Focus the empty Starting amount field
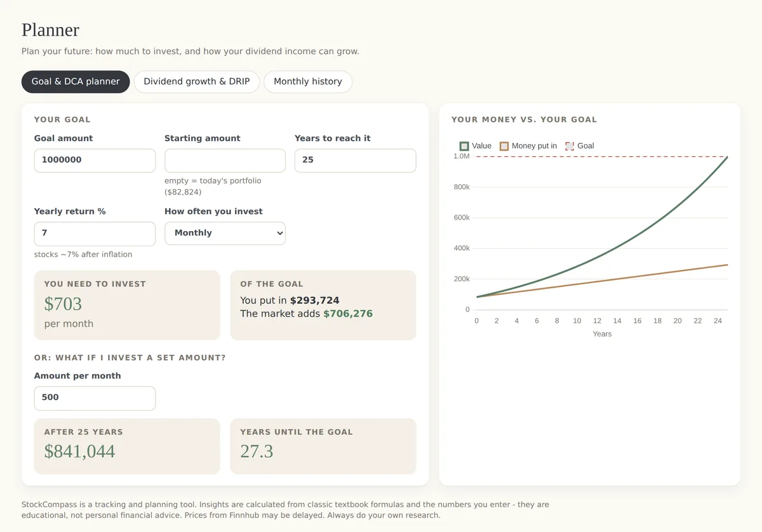762x532 pixels. 225,161
